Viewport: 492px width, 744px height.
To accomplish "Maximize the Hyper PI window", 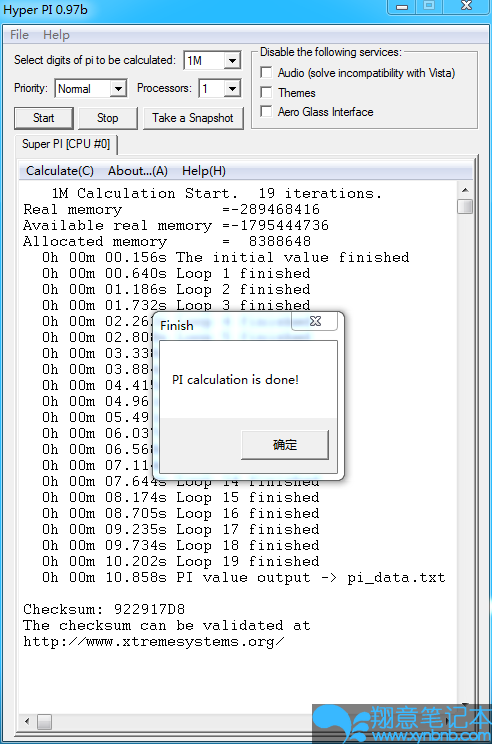I will [429, 6].
